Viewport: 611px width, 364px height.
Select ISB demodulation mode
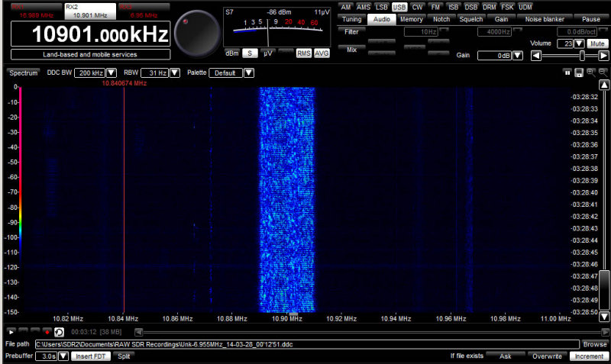453,7
